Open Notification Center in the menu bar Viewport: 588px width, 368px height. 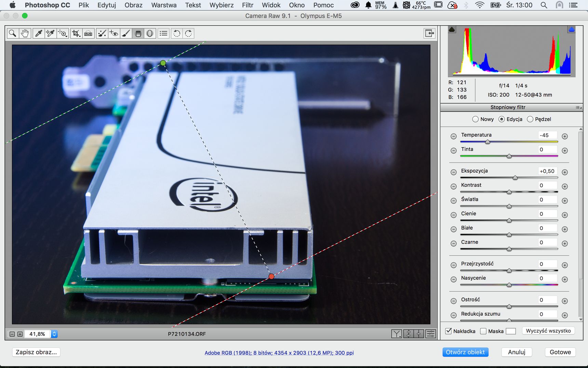click(x=573, y=5)
